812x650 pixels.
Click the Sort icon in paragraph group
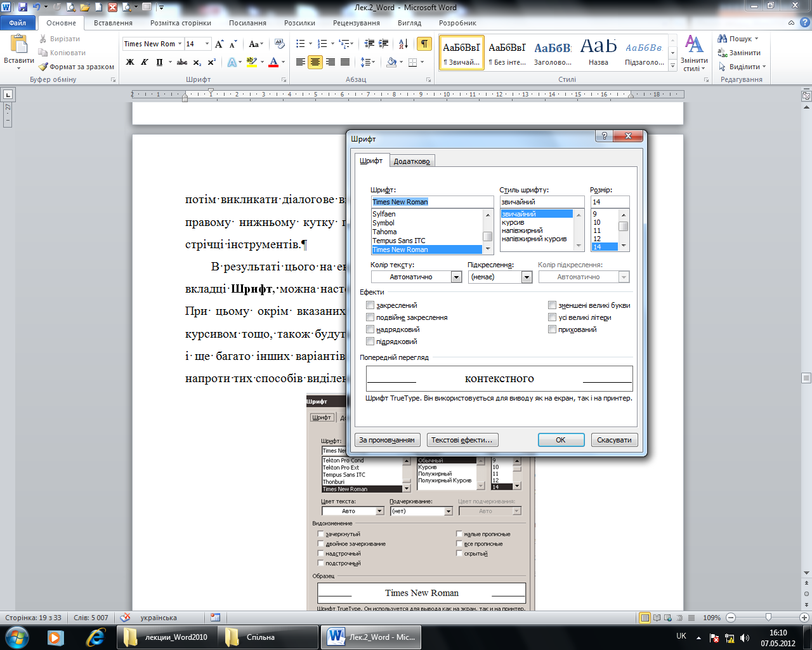tap(403, 44)
